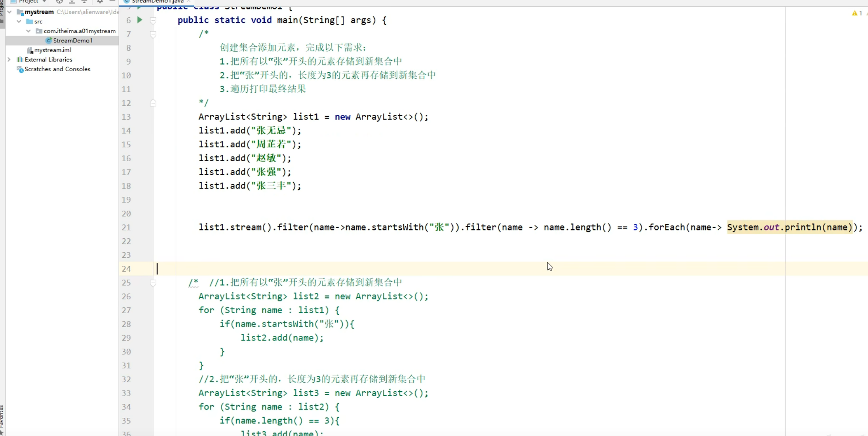Click the yellow warning inspection indicator
This screenshot has height=436, width=868.
coord(855,13)
